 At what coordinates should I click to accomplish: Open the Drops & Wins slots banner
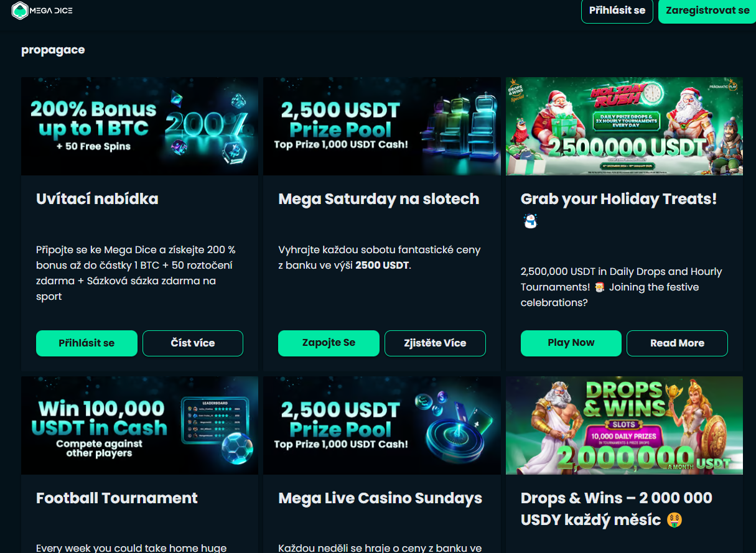coord(624,425)
